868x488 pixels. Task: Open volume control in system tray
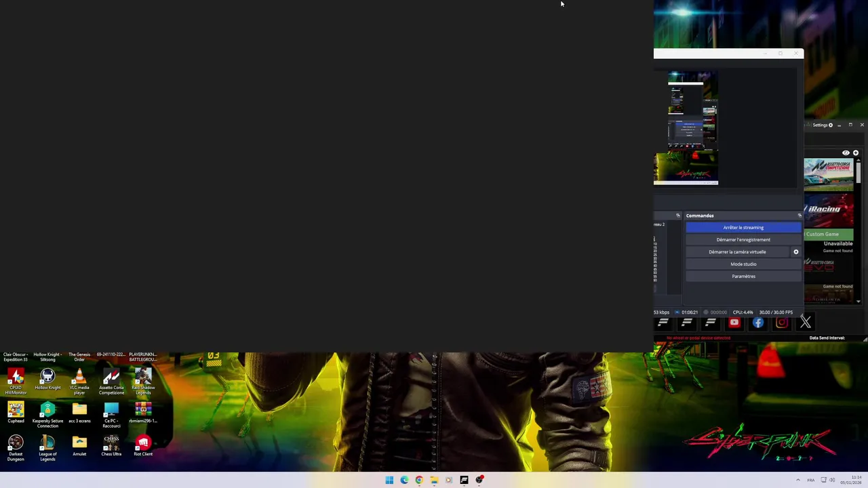coord(832,480)
